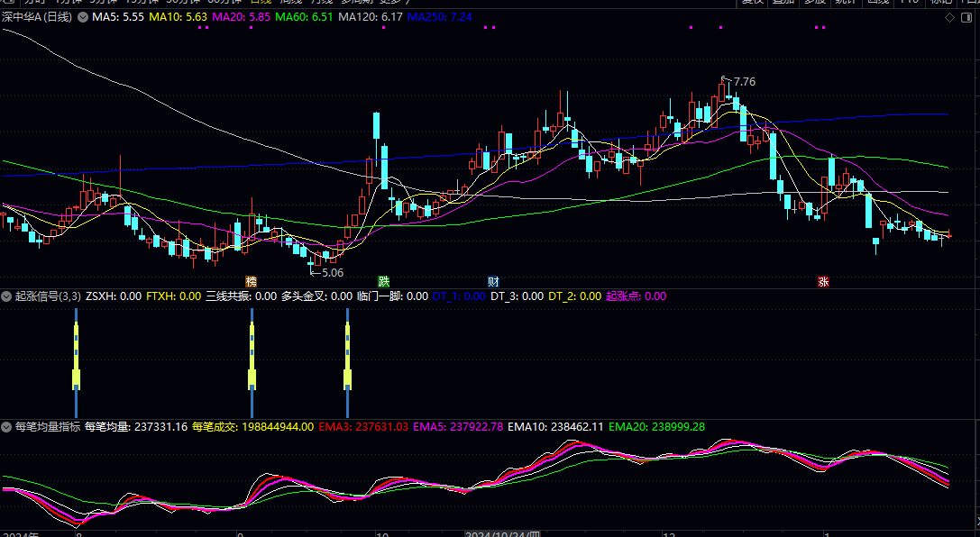Click the 2024/10/24 date label on axis
Image resolution: width=980 pixels, height=537 pixels.
tap(501, 534)
